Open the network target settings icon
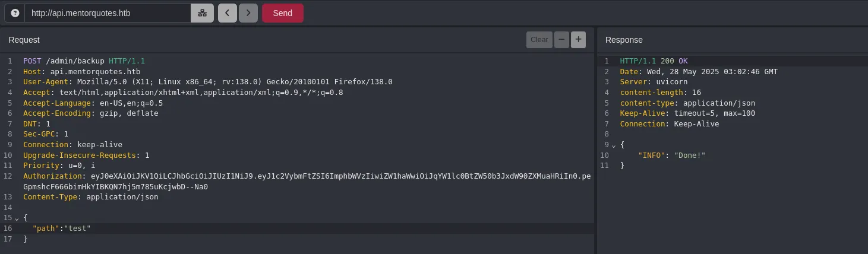The height and width of the screenshot is (254, 868). (202, 13)
